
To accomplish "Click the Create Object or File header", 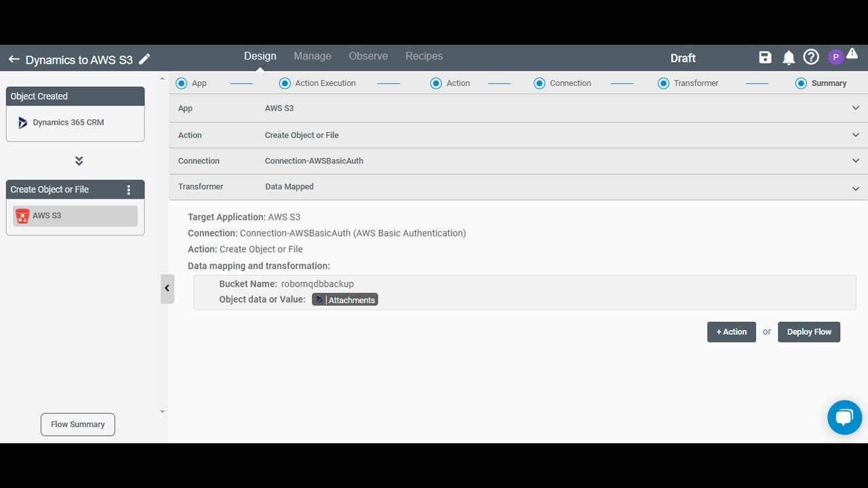I will 75,190.
